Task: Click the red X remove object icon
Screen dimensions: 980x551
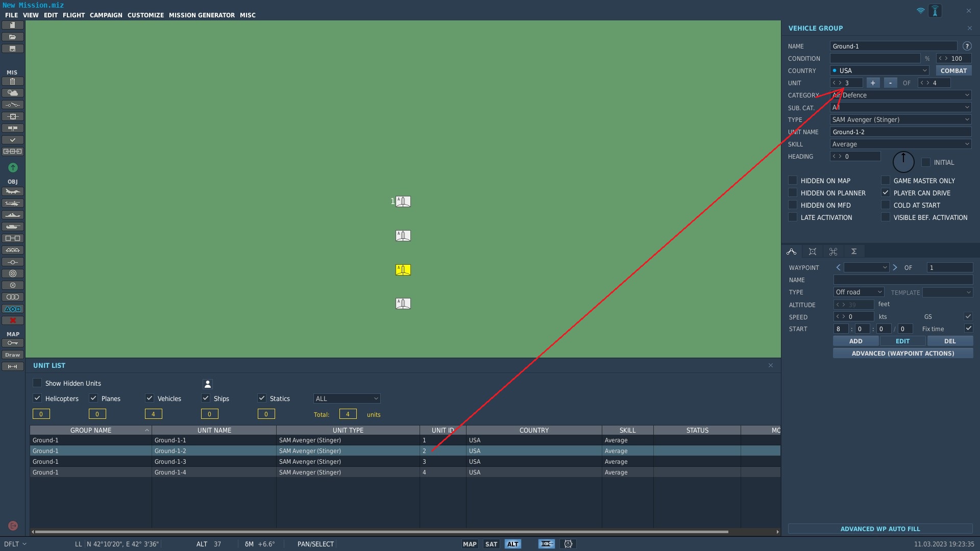Action: [12, 320]
